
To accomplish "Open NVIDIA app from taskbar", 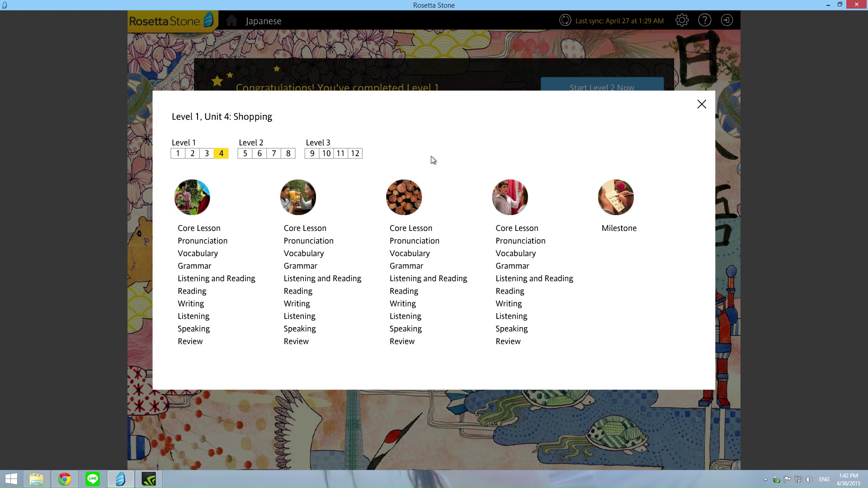I will pyautogui.click(x=149, y=479).
